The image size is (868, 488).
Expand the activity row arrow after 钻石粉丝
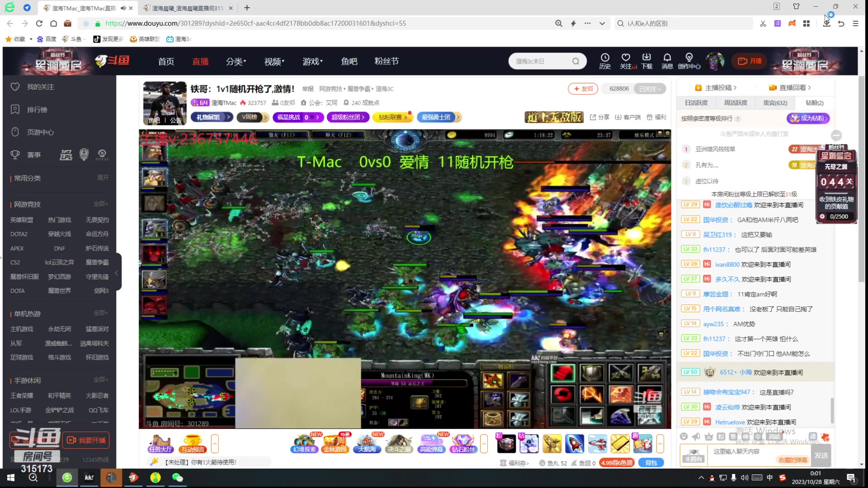[484, 444]
